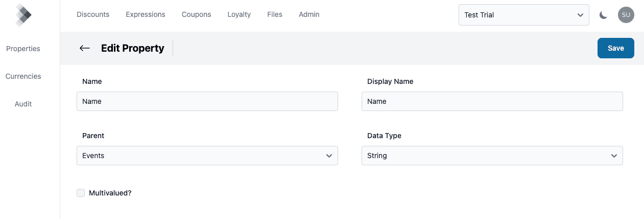This screenshot has height=219, width=644.
Task: Focus the Display Name text field
Action: [x=492, y=101]
